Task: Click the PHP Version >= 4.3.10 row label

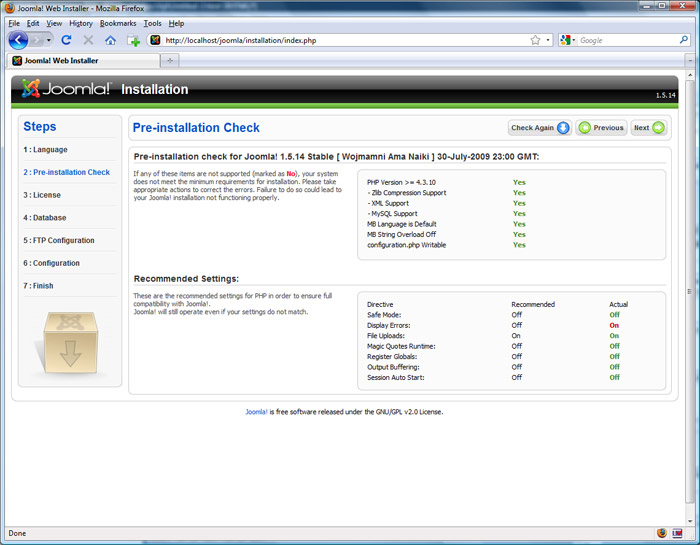Action: [x=401, y=182]
